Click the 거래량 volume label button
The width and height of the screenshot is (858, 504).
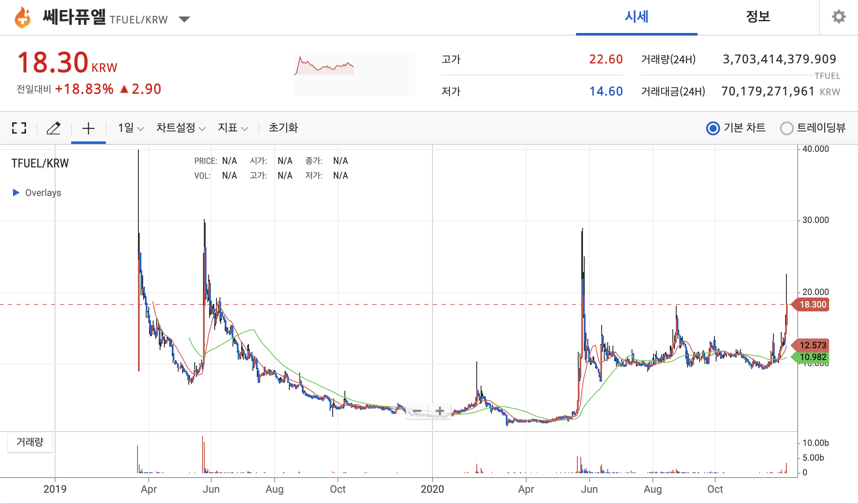pyautogui.click(x=30, y=442)
